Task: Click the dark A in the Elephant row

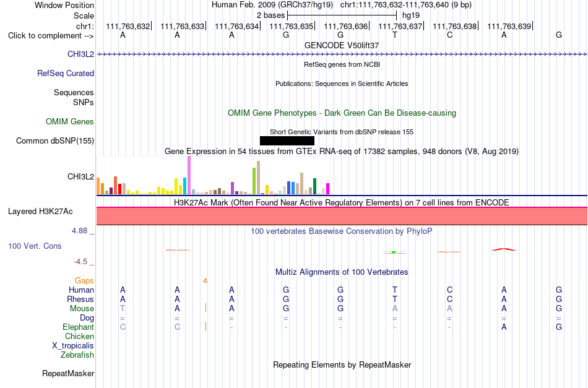Action: click(x=504, y=327)
